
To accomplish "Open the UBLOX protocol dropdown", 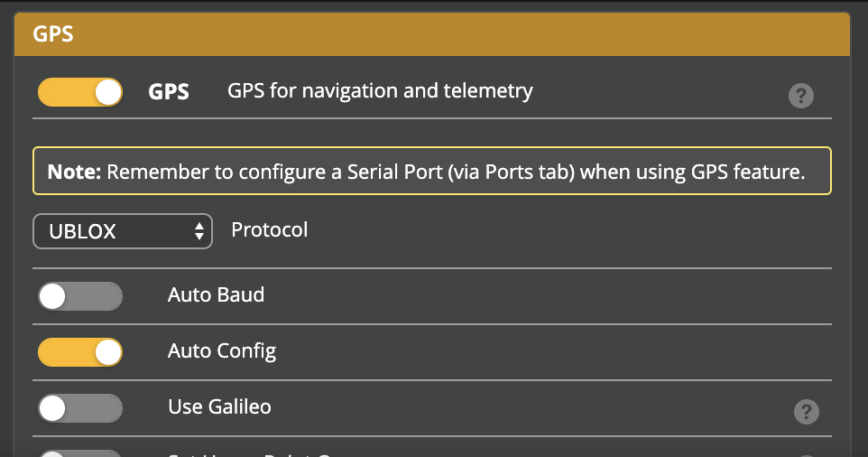I will (x=122, y=231).
